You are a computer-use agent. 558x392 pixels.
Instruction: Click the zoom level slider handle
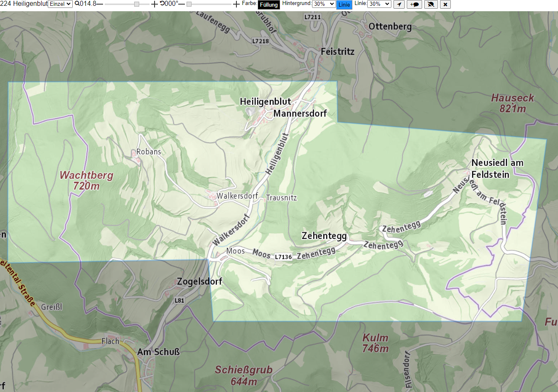point(137,4)
